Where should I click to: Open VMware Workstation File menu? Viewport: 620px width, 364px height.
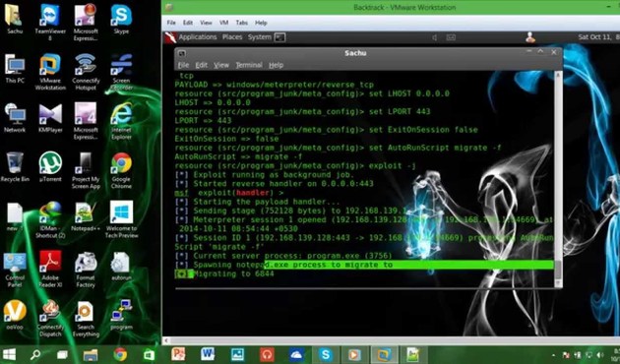[171, 23]
